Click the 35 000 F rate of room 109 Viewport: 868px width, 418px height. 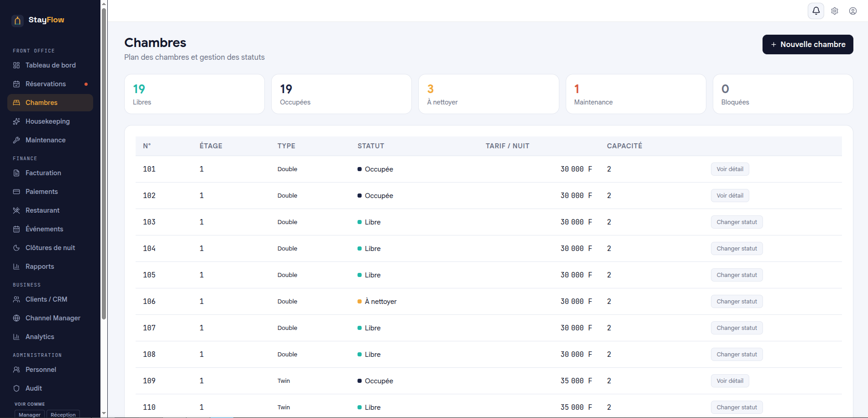[576, 381]
